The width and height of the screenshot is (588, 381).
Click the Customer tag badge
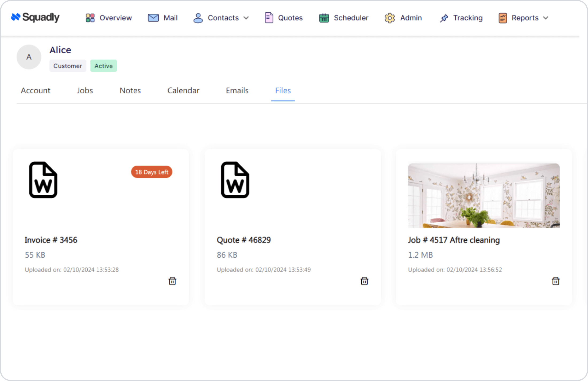[x=68, y=66]
